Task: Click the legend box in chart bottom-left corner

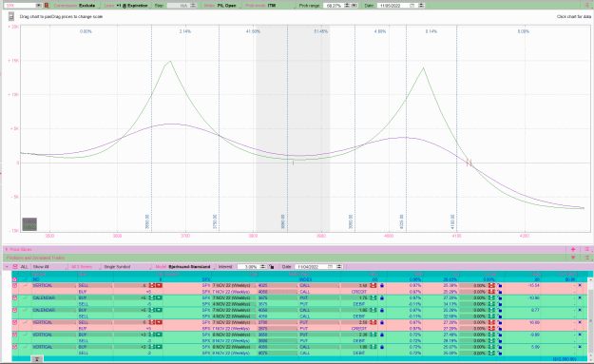Action: [x=29, y=224]
